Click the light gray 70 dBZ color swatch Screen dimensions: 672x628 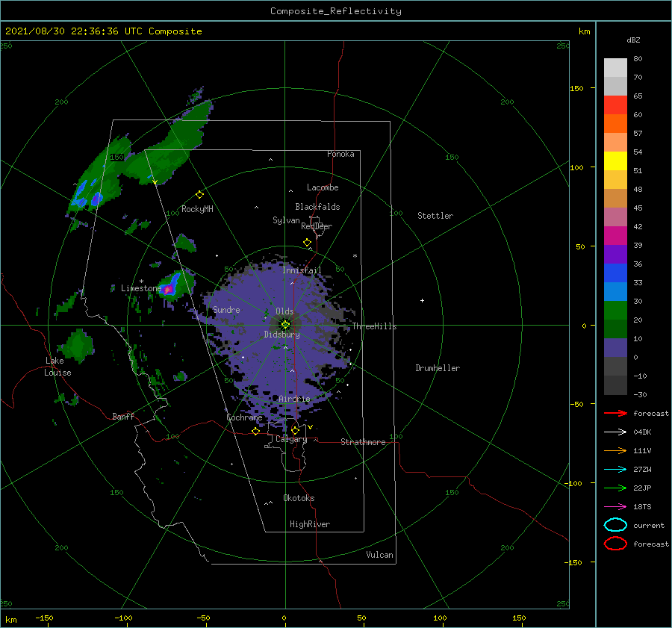click(x=615, y=68)
